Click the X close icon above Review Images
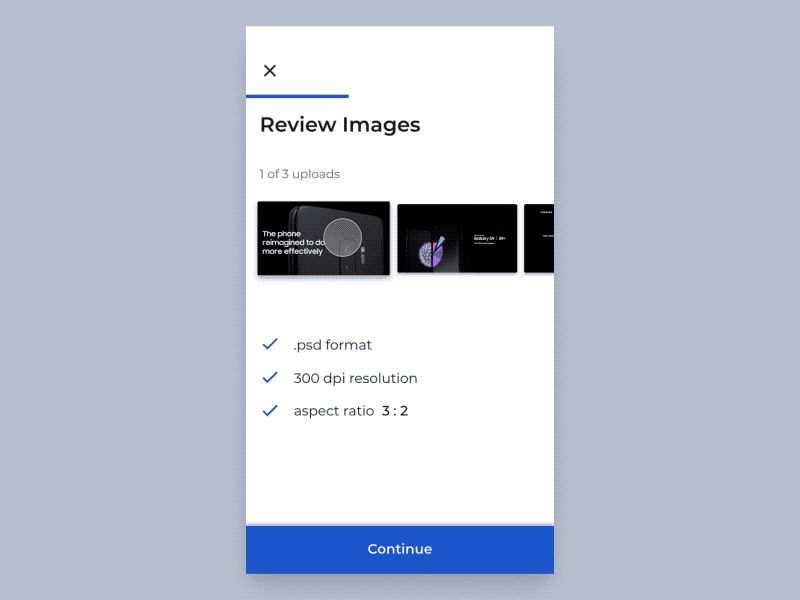 270,70
